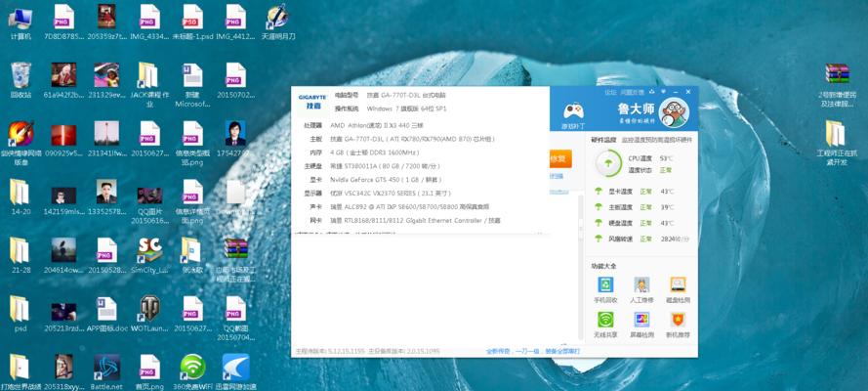868x391 pixels.
Task: Launch SimCity shortcut on desktop
Action: [x=149, y=255]
